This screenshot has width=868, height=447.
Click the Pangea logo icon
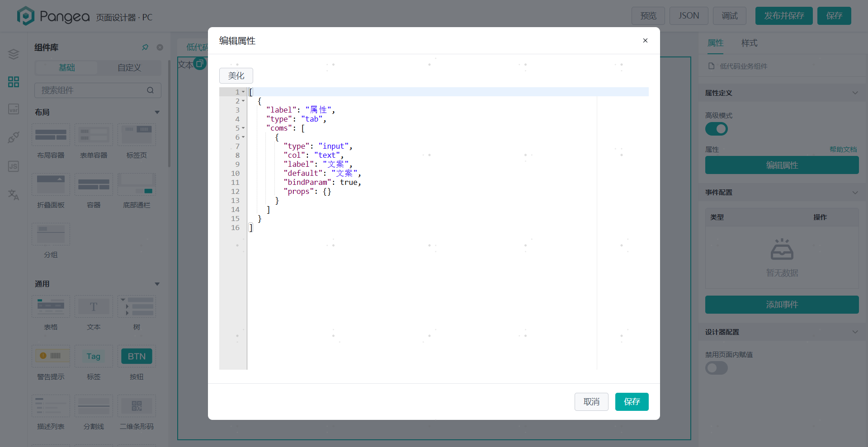[x=26, y=16]
